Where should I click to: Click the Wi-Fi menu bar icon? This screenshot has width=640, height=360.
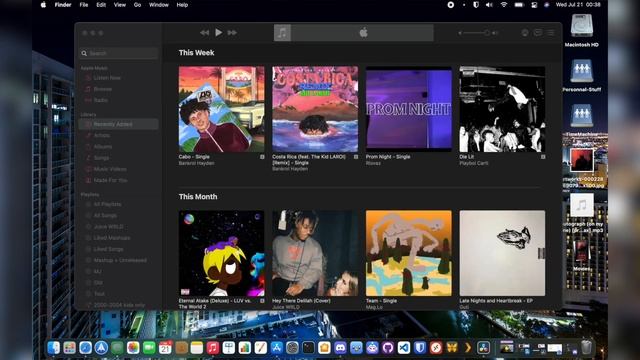coord(504,5)
